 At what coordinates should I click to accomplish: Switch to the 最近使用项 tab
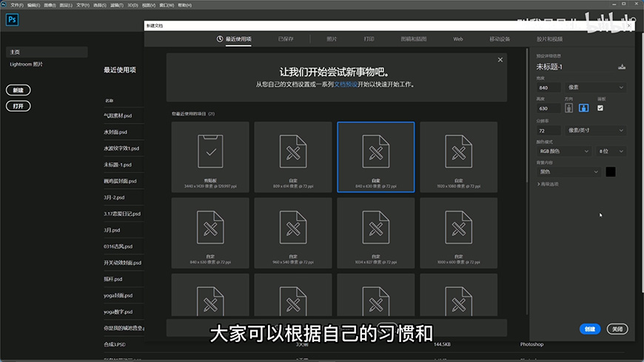[x=234, y=39]
